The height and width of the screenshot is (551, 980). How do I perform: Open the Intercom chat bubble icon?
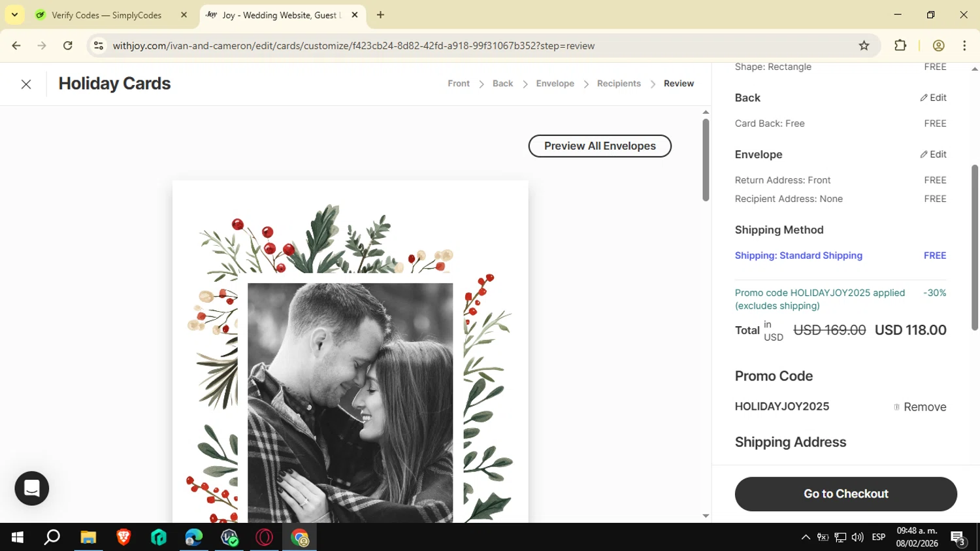[x=32, y=488]
